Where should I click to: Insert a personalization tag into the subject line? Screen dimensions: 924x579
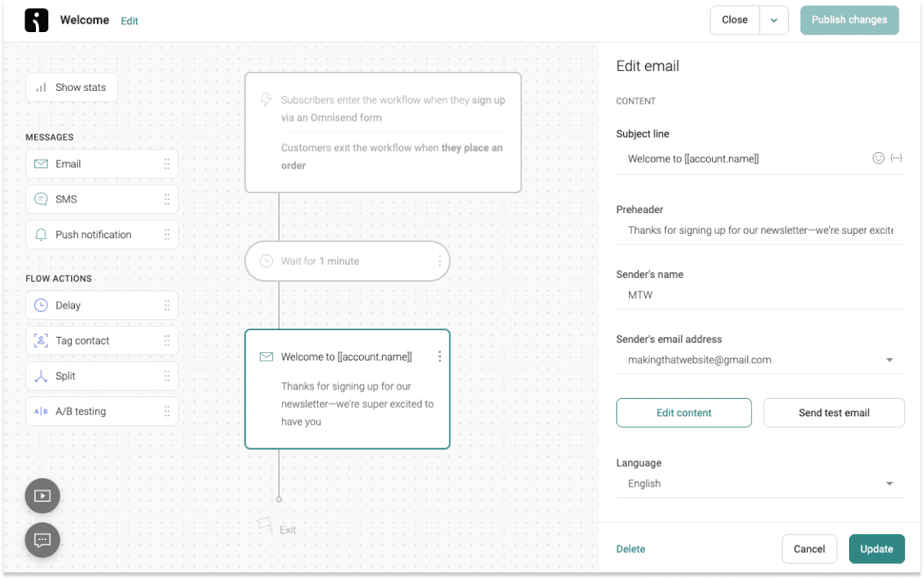point(896,158)
